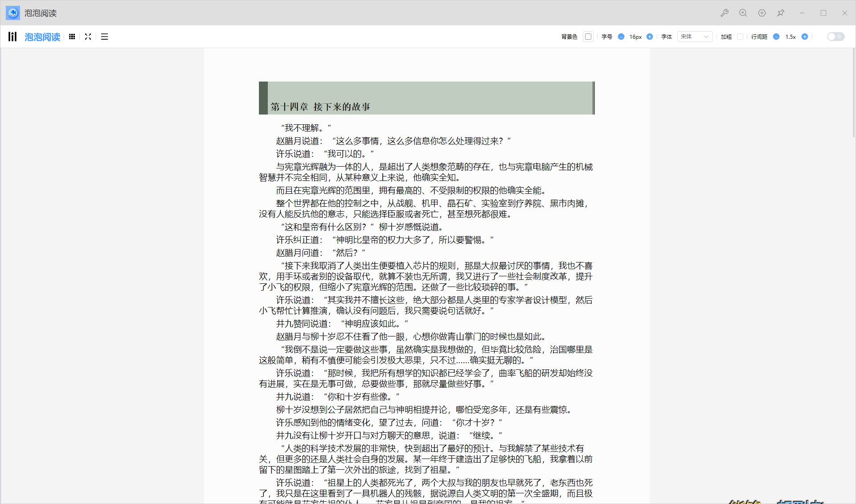Viewport: 856px width, 504px height.
Task: Click the 加粗 label
Action: point(726,37)
